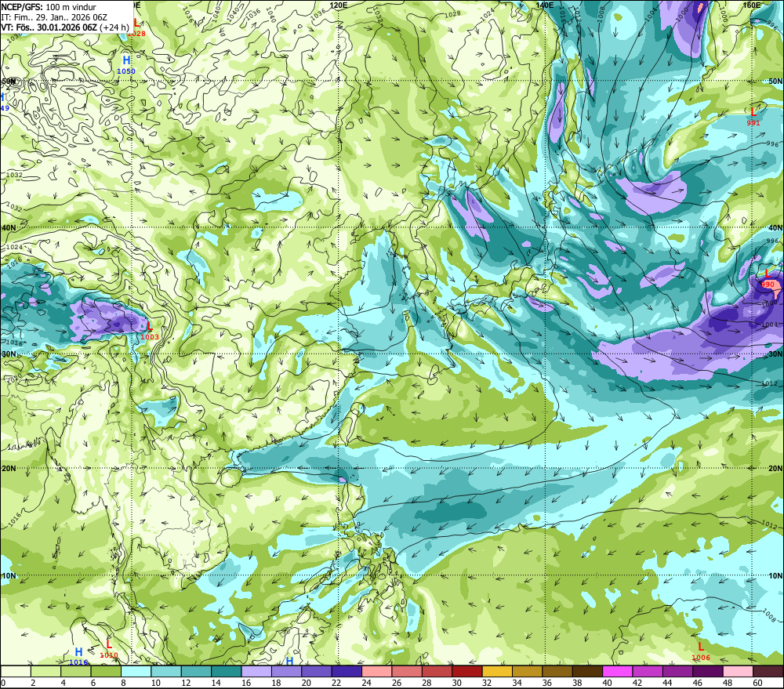Click the blue H 1016 high marker
784x689 pixels.
(x=78, y=657)
